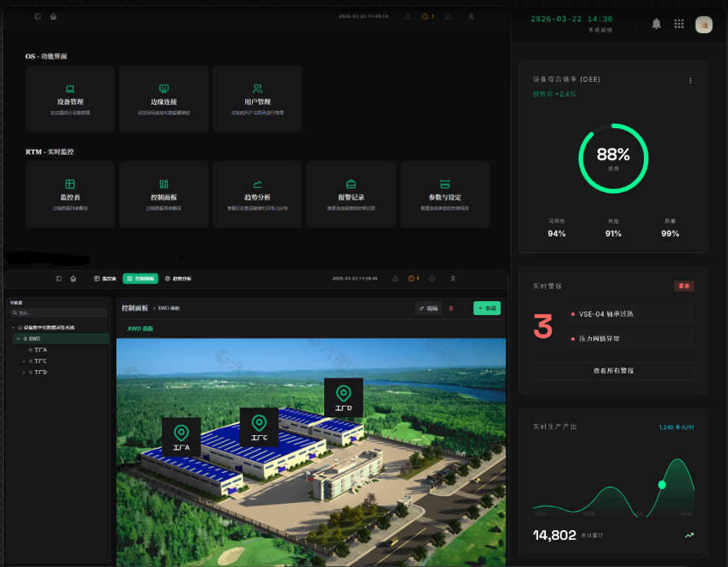
Task: Click the home icon in top header
Action: pyautogui.click(x=53, y=16)
